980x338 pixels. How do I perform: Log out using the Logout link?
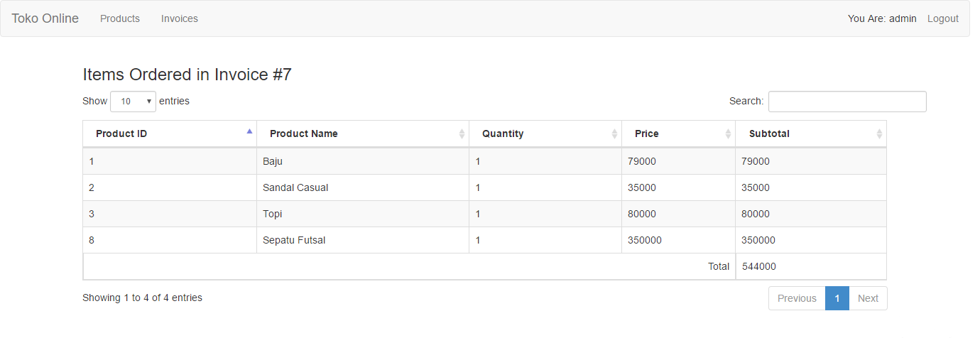pyautogui.click(x=942, y=18)
